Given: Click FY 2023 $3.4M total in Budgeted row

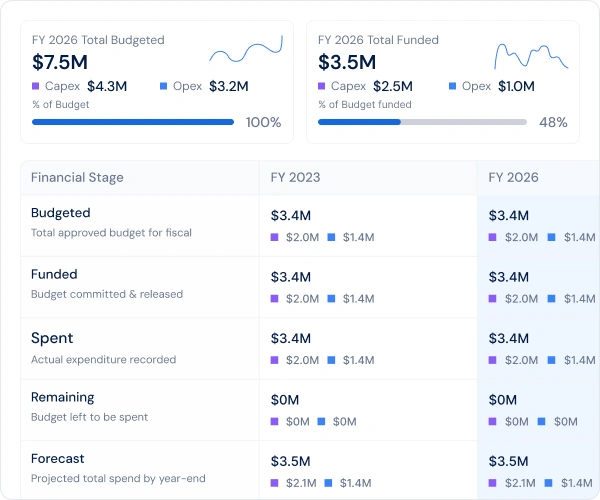Looking at the screenshot, I should click(x=291, y=215).
